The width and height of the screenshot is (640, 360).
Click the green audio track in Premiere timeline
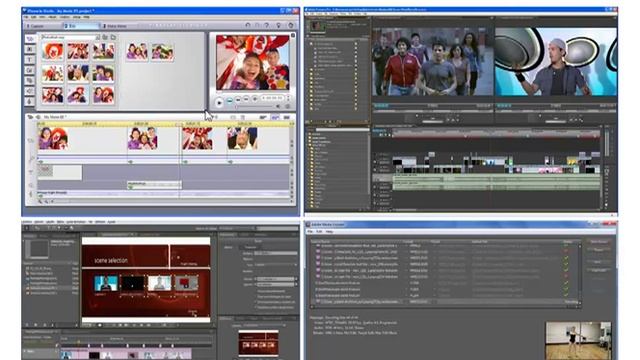point(496,182)
